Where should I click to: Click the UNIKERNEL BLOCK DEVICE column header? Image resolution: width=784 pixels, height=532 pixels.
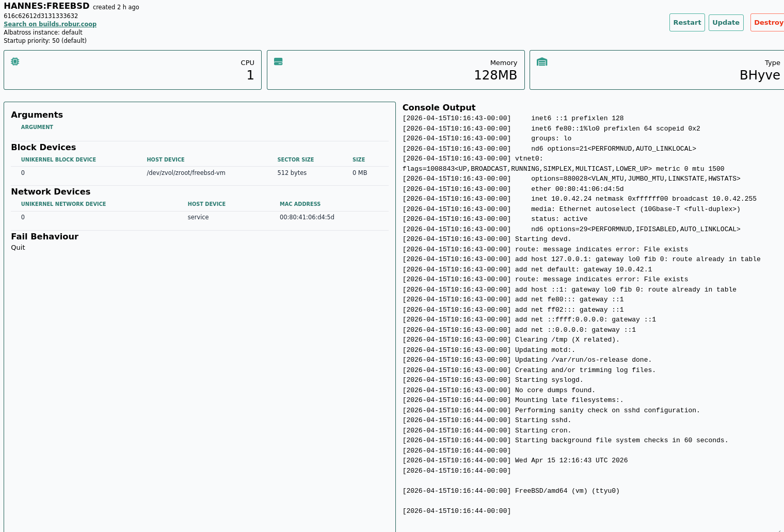[x=58, y=159]
